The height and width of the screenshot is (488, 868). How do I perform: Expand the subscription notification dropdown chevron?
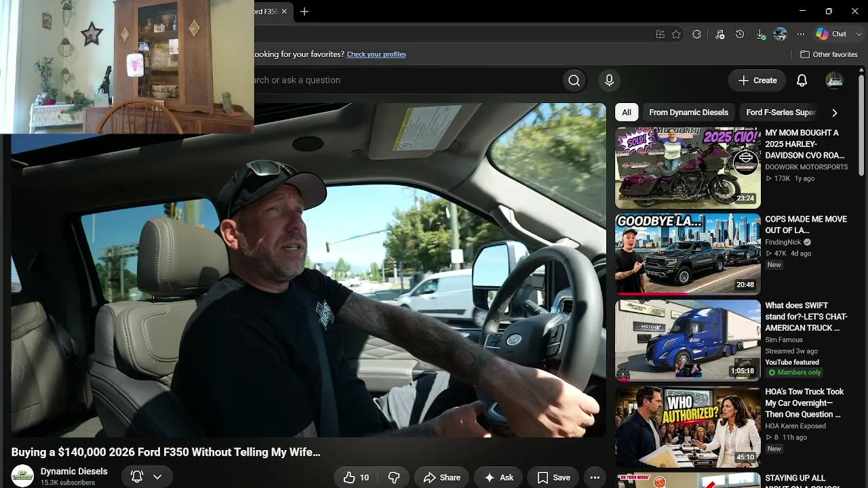click(x=157, y=477)
